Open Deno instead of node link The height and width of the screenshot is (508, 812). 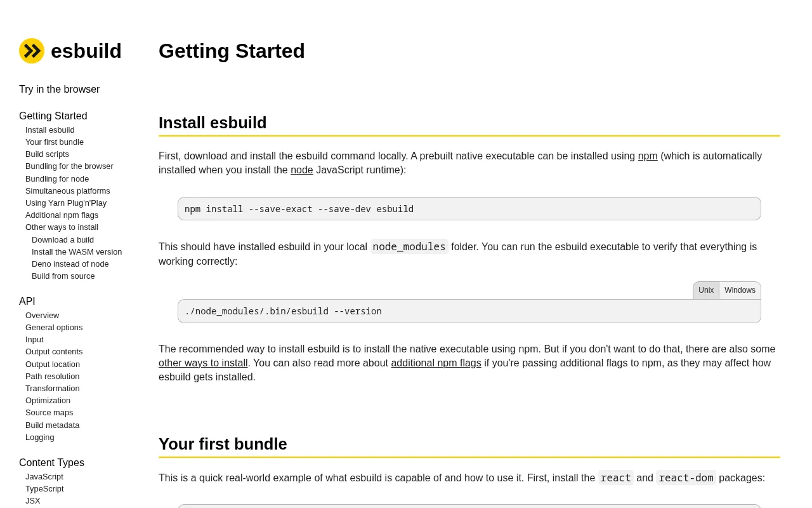[70, 264]
